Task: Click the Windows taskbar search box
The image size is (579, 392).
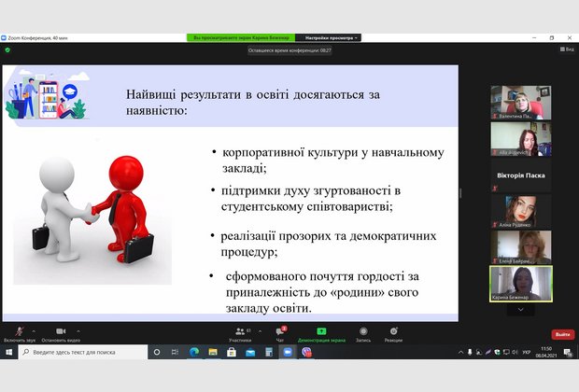Action: pos(83,352)
